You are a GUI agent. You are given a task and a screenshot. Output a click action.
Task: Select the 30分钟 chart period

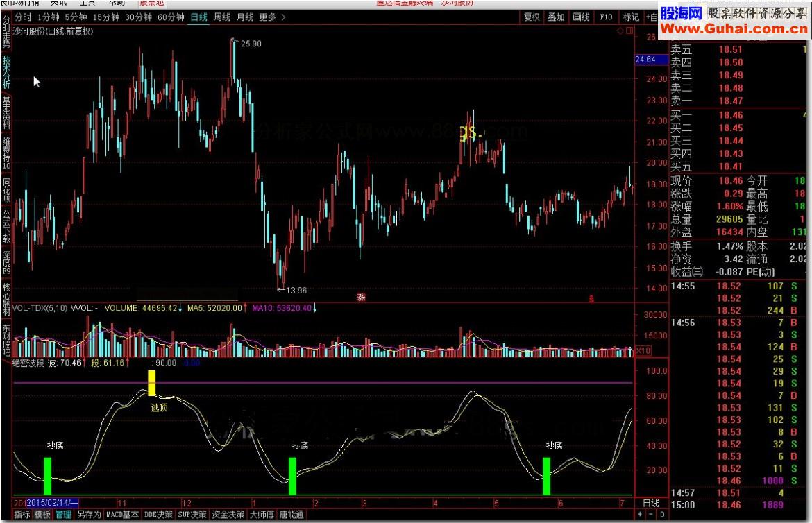[138, 17]
